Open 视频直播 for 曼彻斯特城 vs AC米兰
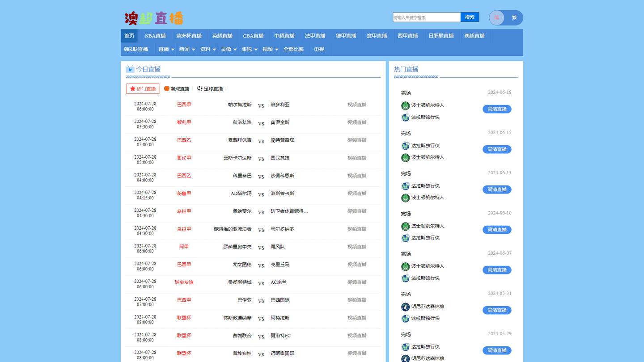The height and width of the screenshot is (362, 644). tap(357, 282)
